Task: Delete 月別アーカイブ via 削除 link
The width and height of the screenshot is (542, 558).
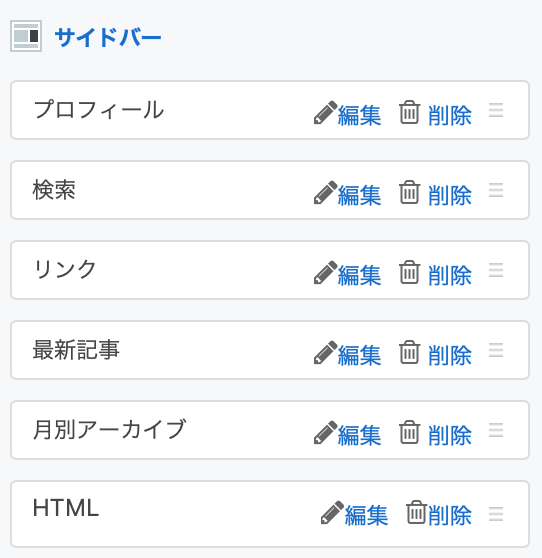Action: [450, 435]
